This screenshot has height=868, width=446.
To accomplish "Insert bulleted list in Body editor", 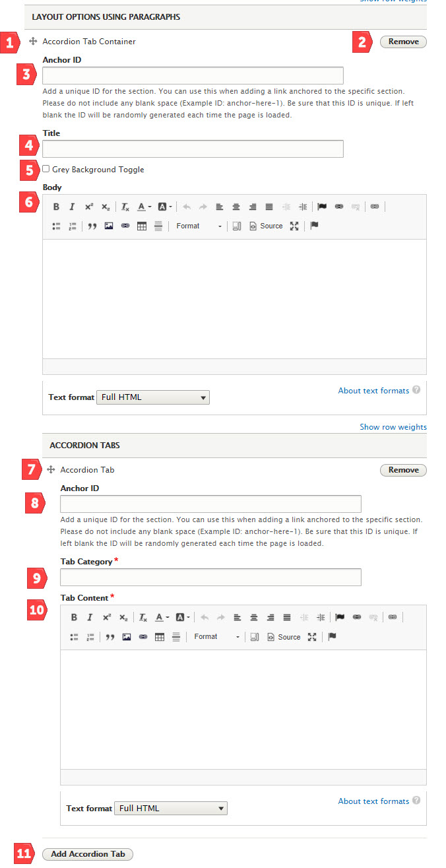I will 57,226.
